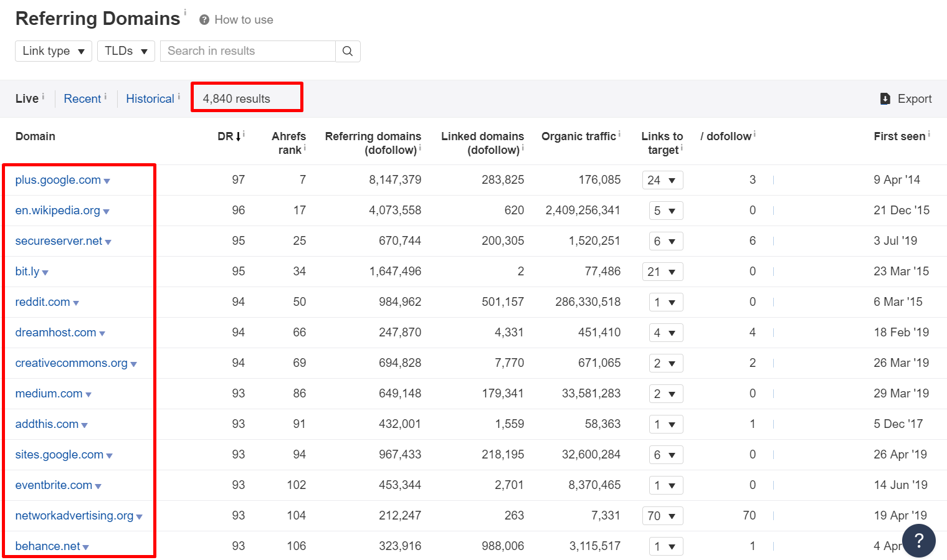The height and width of the screenshot is (560, 947).
Task: Click the info icon next to Referring Domains title
Action: click(185, 12)
